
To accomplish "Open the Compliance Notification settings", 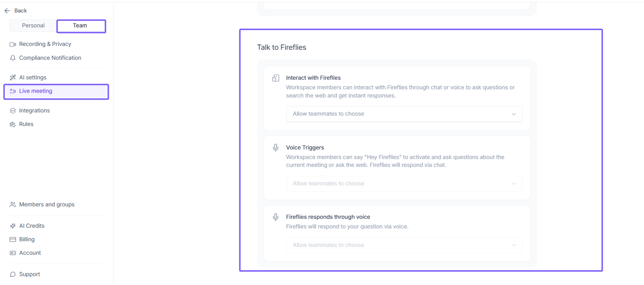I will tap(50, 58).
